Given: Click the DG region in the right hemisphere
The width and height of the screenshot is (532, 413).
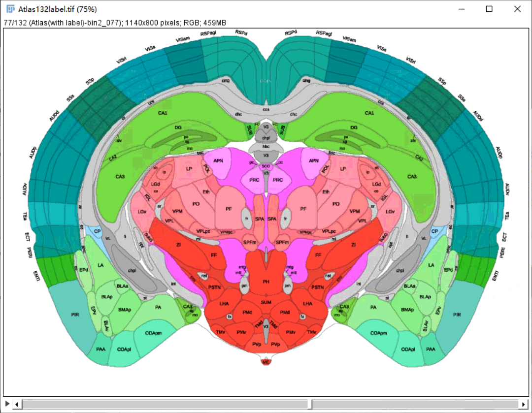Looking at the screenshot, I should click(354, 127).
